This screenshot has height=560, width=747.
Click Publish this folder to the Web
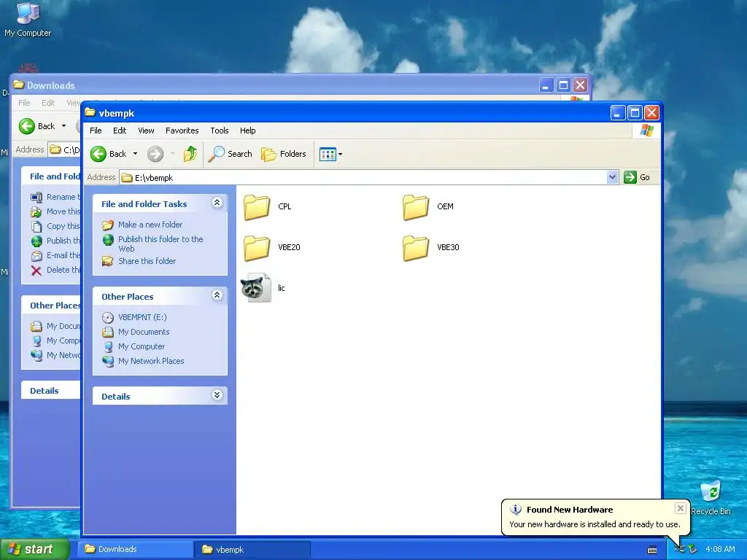[160, 244]
